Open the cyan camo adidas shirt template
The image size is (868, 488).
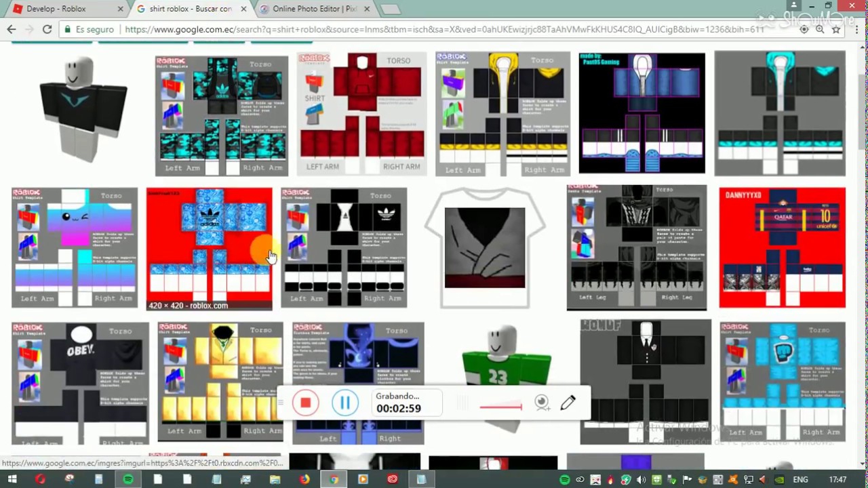click(x=222, y=116)
